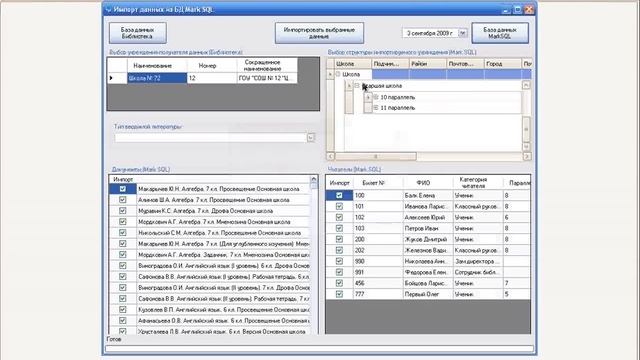The image size is (640, 360).
Task: Uncheck import for reader ticket 777
Action: point(339,294)
